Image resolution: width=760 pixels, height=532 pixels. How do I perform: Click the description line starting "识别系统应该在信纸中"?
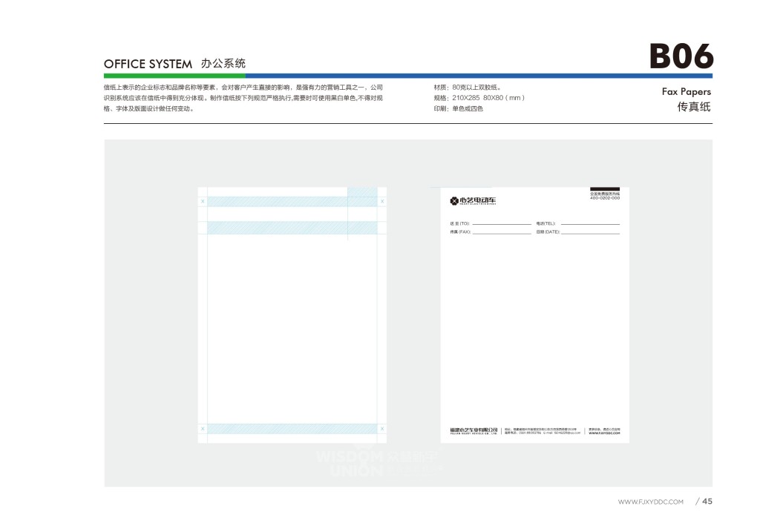click(243, 98)
